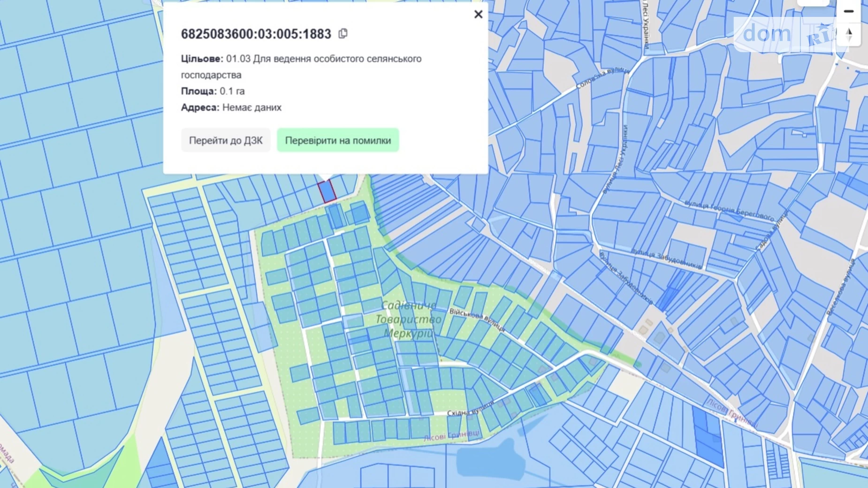Copy the cadastral number with the copy icon
This screenshot has height=488, width=868.
[x=343, y=33]
